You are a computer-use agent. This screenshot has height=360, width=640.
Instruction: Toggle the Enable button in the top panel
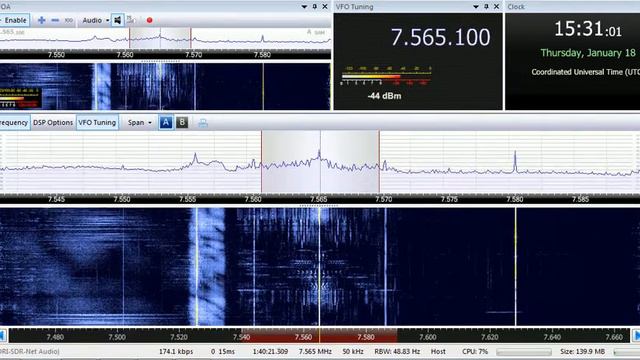14,20
